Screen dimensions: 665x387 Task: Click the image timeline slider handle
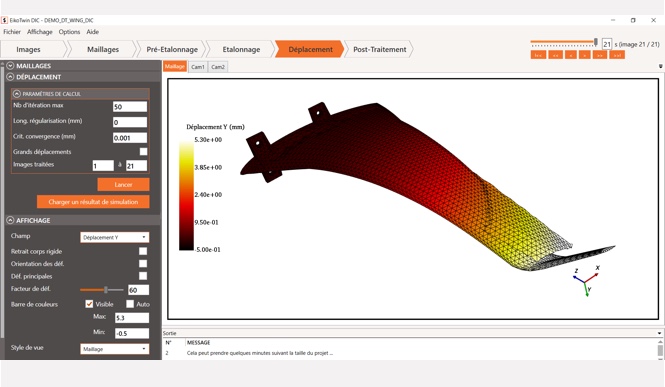pyautogui.click(x=596, y=42)
